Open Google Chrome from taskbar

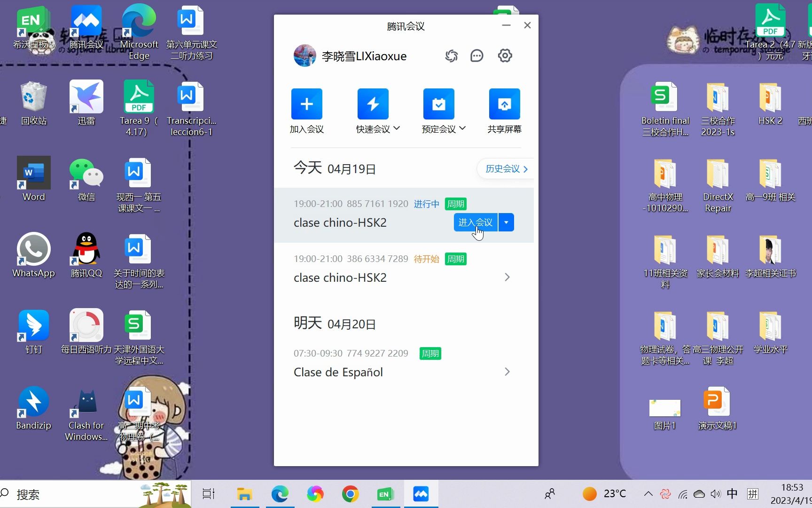(x=350, y=494)
